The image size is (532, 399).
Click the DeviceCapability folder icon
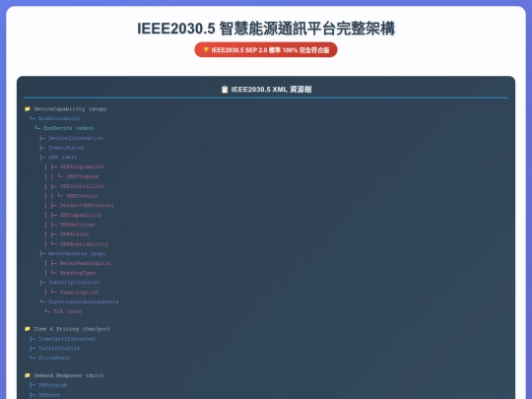click(x=28, y=109)
